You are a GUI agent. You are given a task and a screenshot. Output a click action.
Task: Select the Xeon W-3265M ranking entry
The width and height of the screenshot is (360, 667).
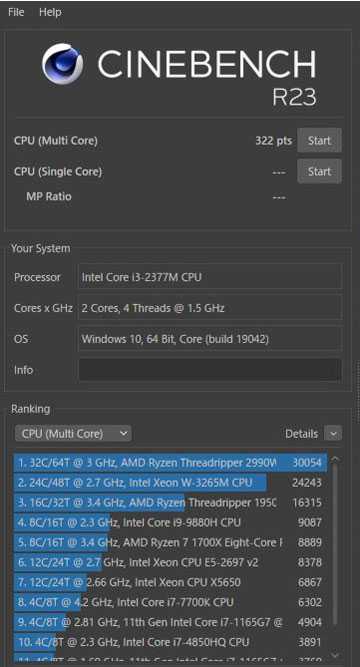point(170,482)
